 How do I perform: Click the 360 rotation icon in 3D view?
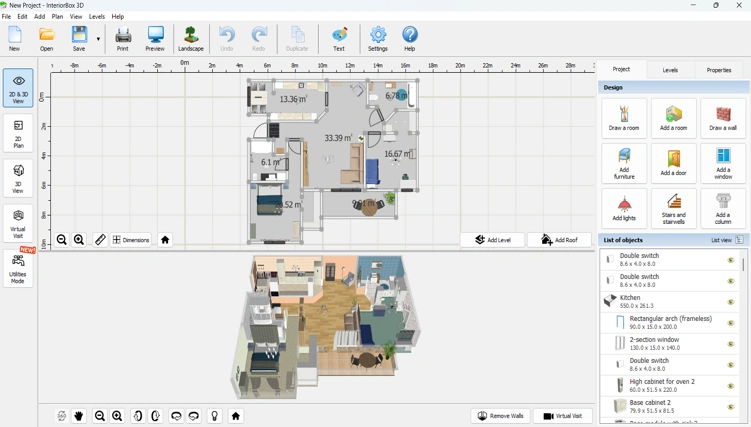[61, 416]
